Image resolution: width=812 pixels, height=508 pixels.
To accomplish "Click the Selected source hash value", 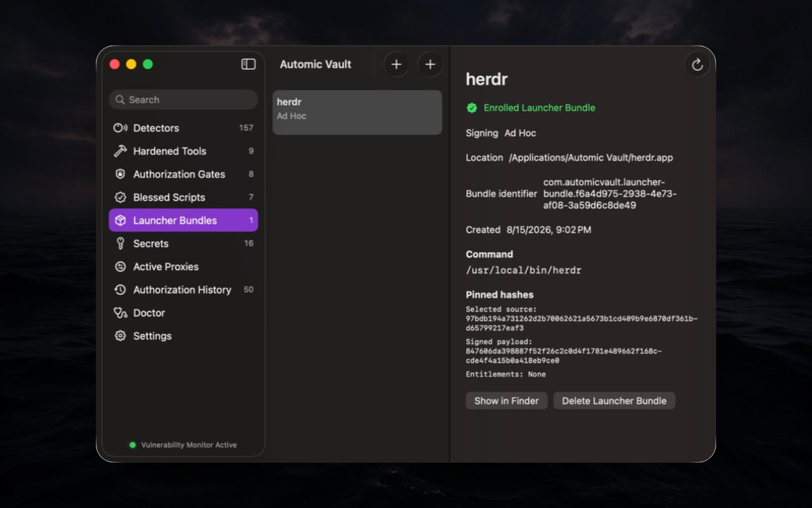I will tap(581, 323).
